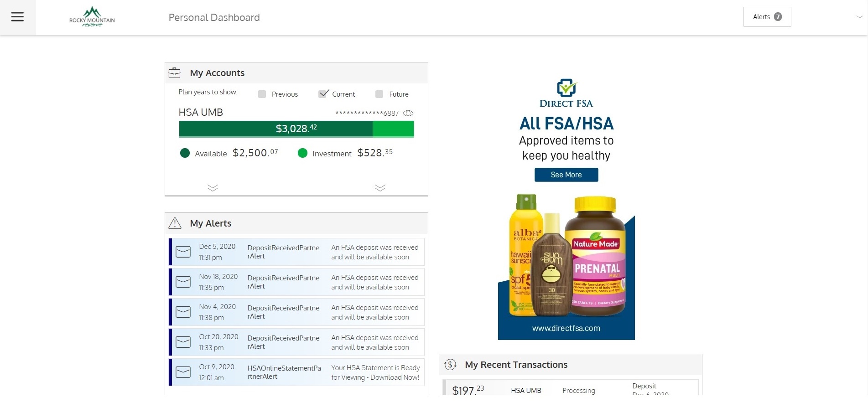Click envelope icon for Dec 5, 2020 alert
The image size is (868, 418).
coord(183,252)
